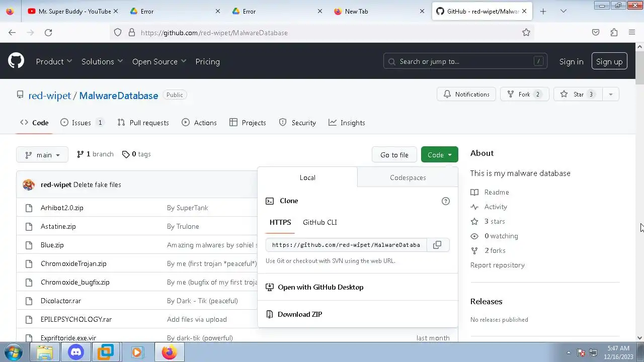Open Astatine.zip file
The width and height of the screenshot is (644, 362).
point(58,226)
